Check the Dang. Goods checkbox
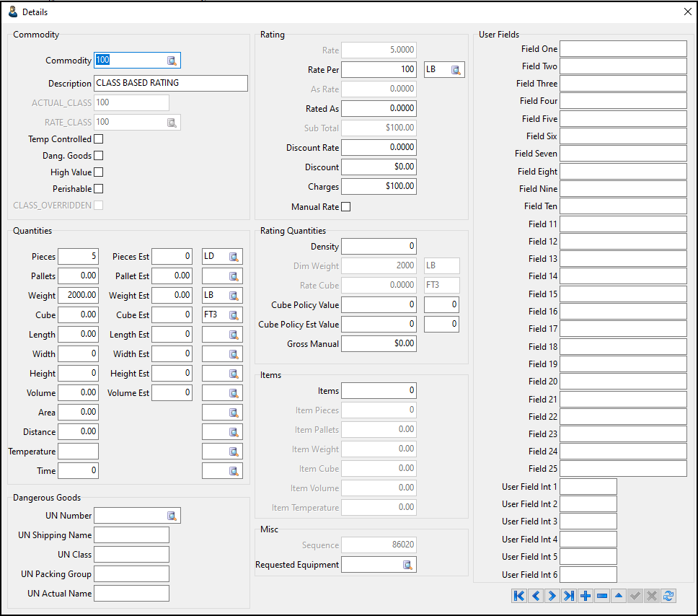 [x=99, y=156]
